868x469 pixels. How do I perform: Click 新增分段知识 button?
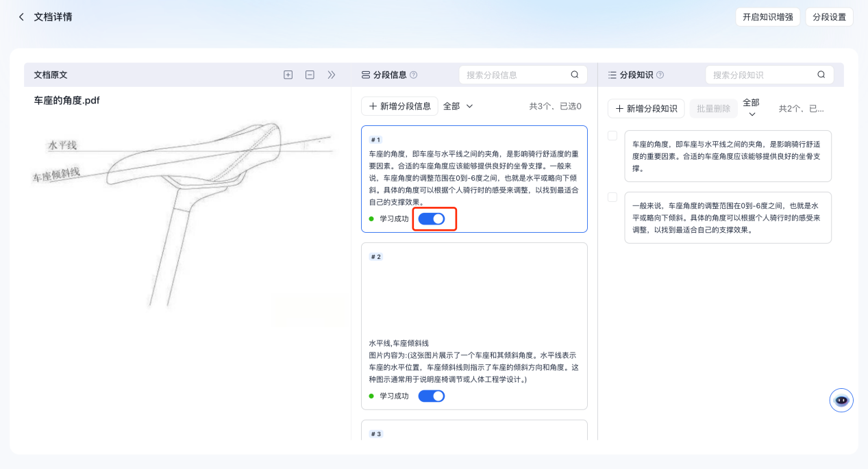tap(646, 108)
